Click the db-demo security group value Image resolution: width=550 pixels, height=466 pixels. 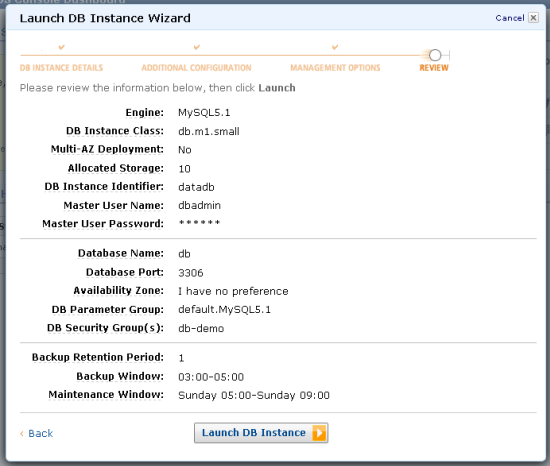(201, 329)
